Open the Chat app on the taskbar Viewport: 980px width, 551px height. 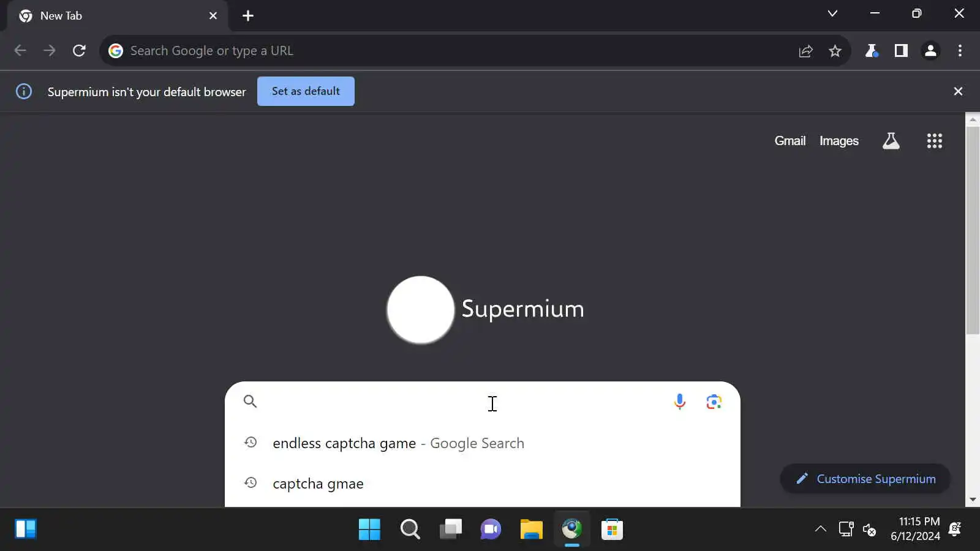(491, 529)
